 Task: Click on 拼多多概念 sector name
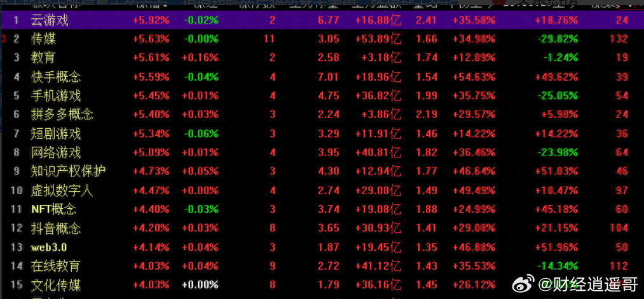coord(62,115)
